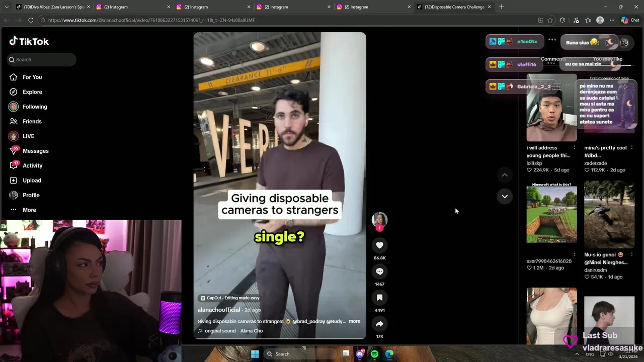Open the Copilot Chat button
Viewport: 644px width, 362px height.
[630, 20]
